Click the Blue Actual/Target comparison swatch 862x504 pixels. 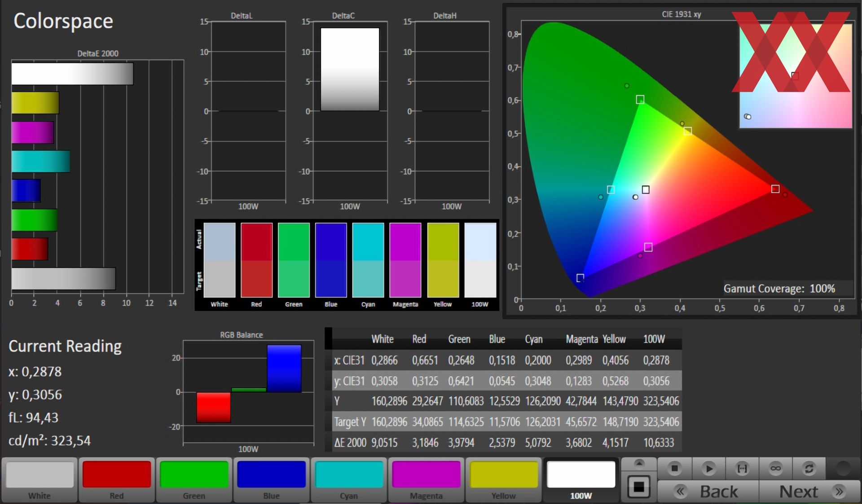331,260
